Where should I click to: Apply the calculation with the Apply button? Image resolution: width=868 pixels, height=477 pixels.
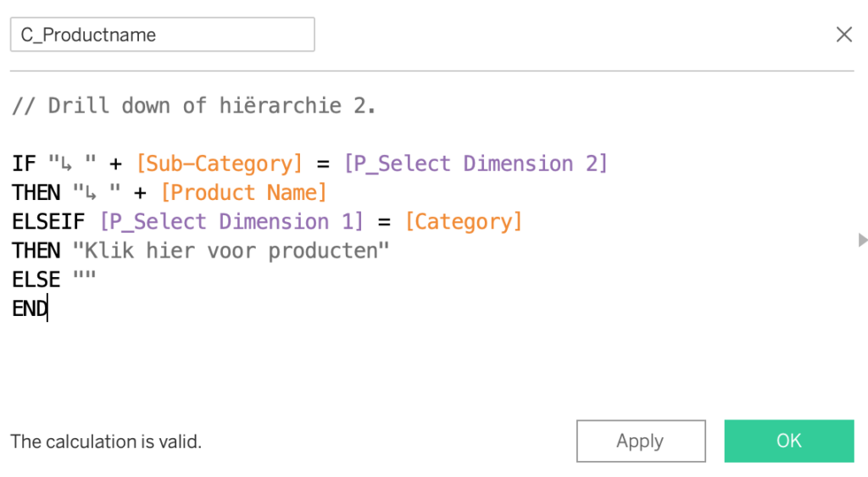tap(640, 441)
